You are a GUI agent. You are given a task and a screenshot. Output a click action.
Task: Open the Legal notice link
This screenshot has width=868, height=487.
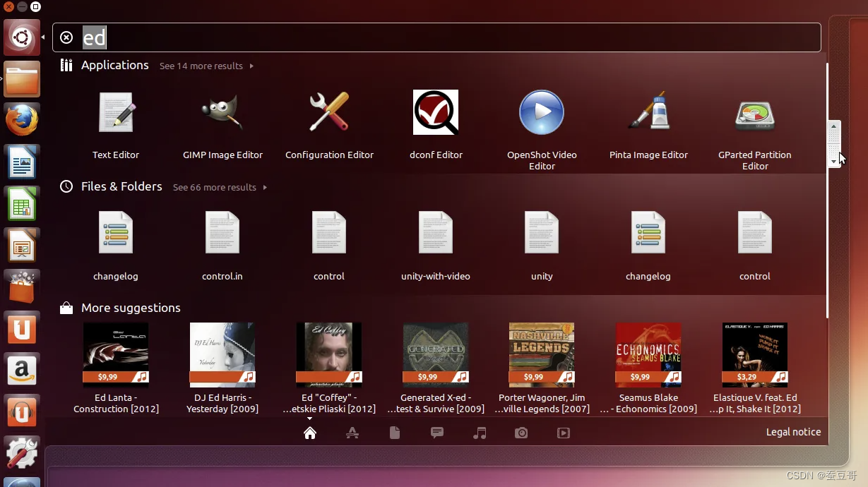[x=794, y=432]
